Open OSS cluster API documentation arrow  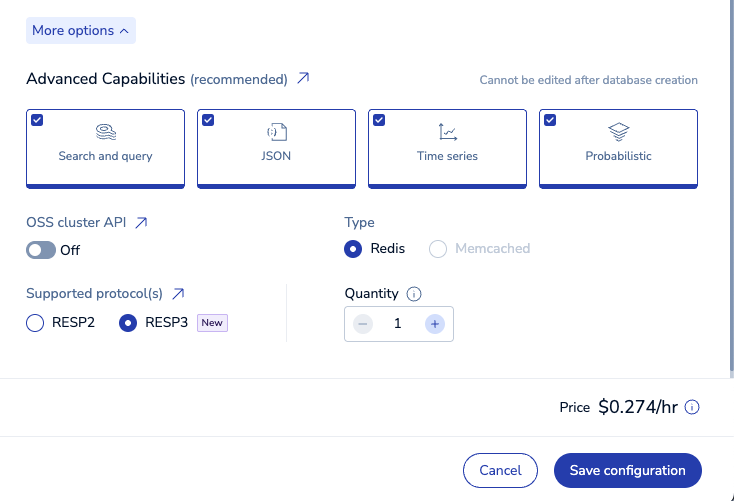point(141,223)
